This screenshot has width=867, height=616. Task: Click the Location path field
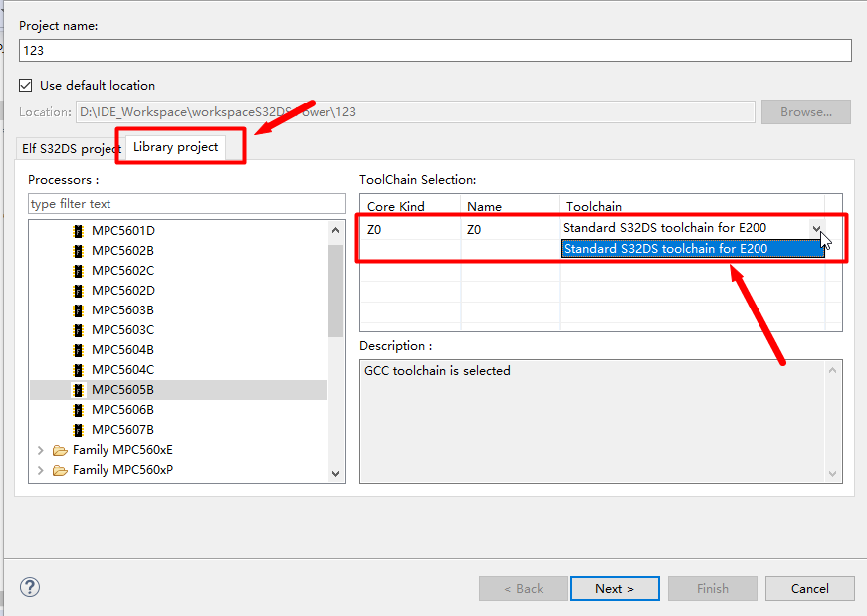[415, 112]
